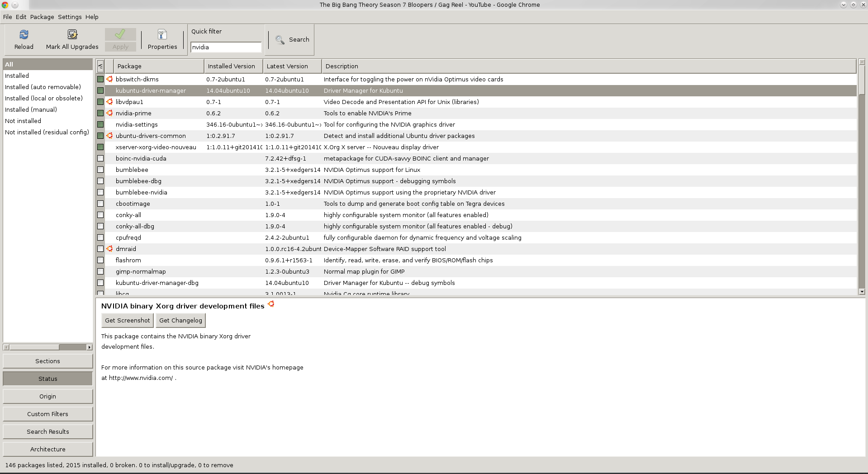Open Custom Filters view
This screenshot has width=868, height=474.
tap(48, 414)
